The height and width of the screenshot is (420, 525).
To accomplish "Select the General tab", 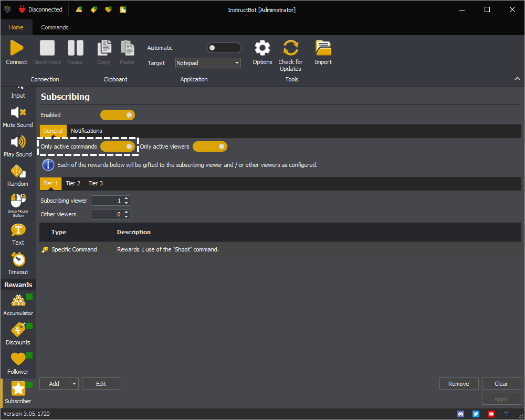I will tap(53, 131).
